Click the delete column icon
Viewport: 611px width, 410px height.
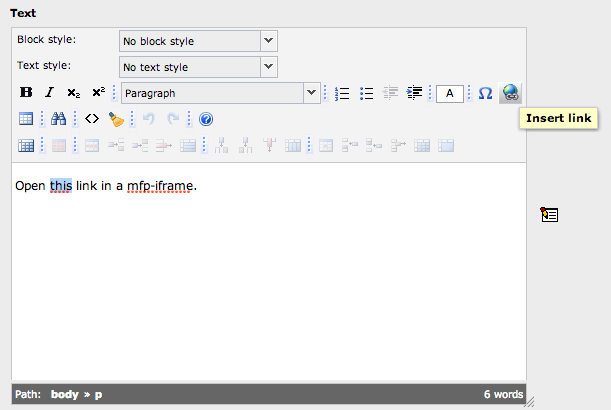pyautogui.click(x=269, y=146)
